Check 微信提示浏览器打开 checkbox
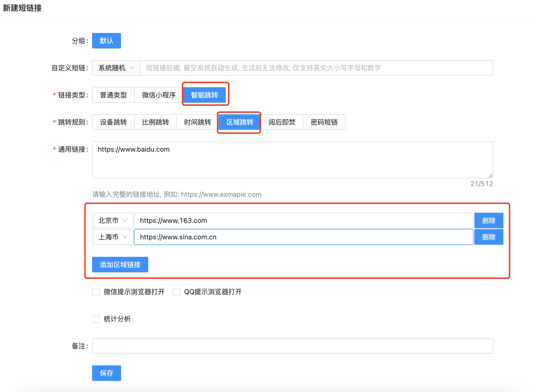Image resolution: width=533 pixels, height=392 pixels. 96,292
